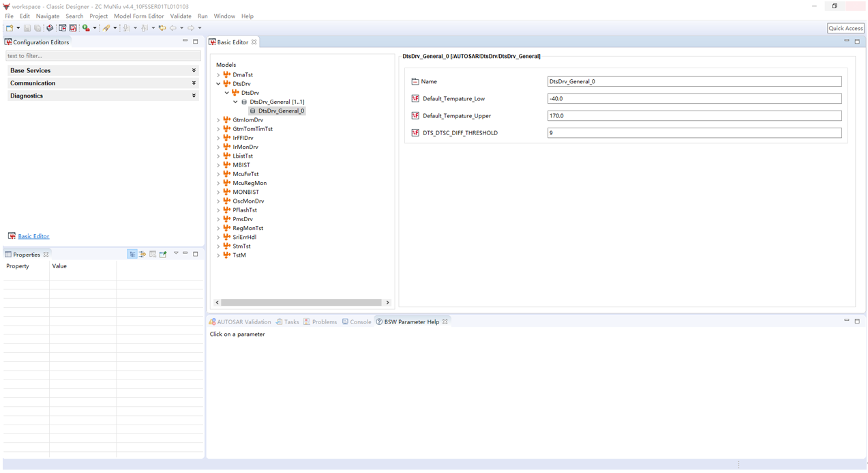Screen dimensions: 868x473
Task: Click the DTS_DTSC_DIFF_THRESHOLD value field
Action: coord(694,132)
